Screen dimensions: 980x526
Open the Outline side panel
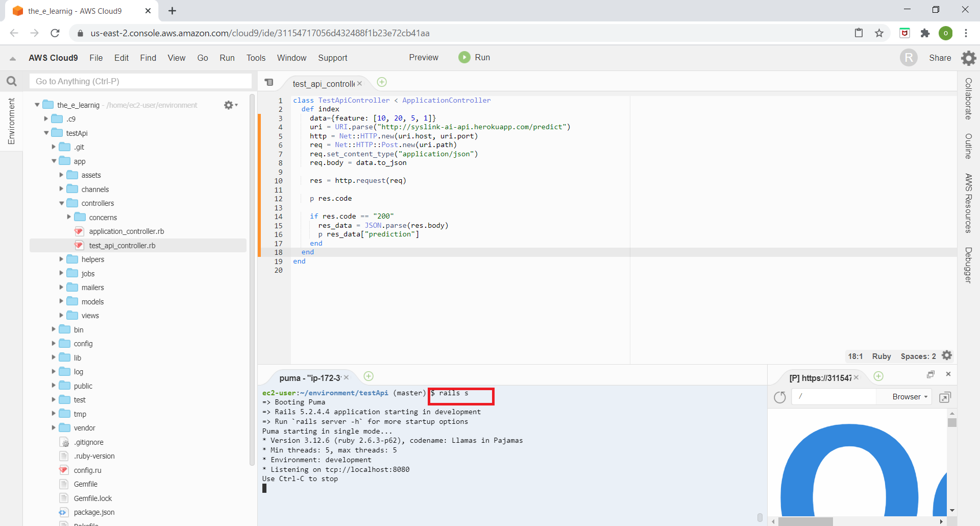click(968, 146)
